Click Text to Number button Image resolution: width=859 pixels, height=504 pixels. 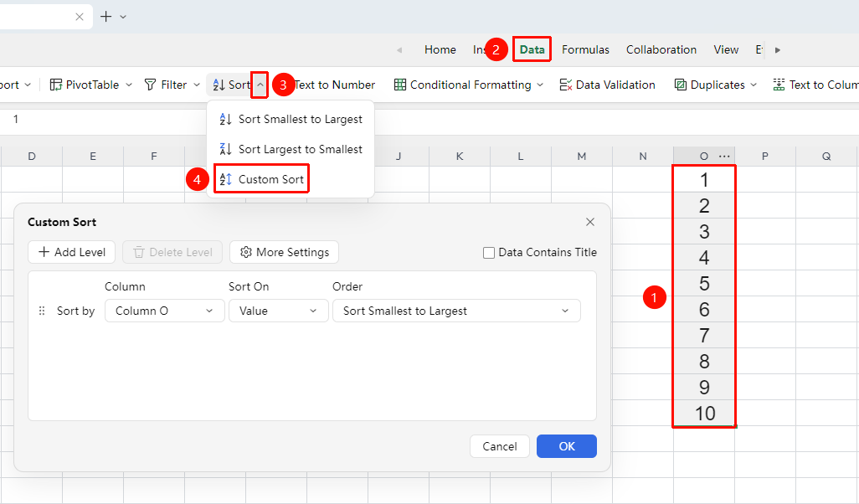click(335, 85)
